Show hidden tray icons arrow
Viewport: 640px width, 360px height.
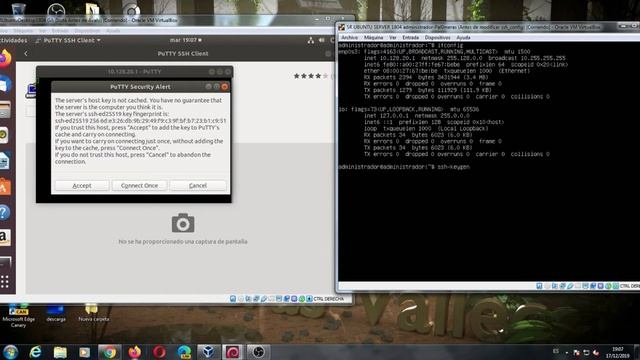click(x=567, y=352)
